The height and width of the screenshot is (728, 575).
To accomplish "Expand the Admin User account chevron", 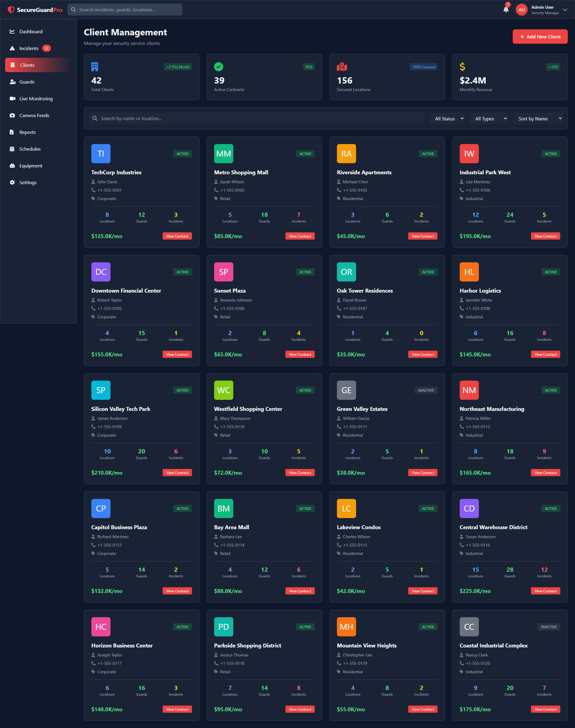I will 565,10.
